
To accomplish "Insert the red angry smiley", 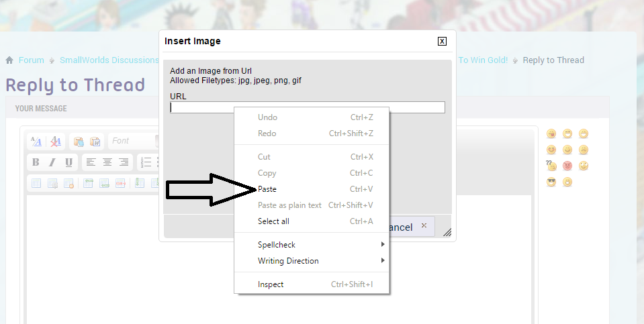I will click(567, 166).
